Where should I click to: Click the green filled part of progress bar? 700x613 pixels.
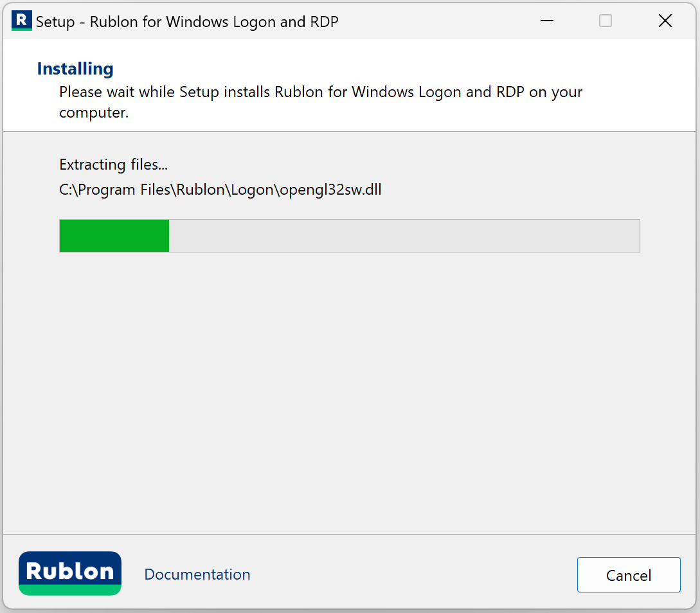tap(114, 236)
